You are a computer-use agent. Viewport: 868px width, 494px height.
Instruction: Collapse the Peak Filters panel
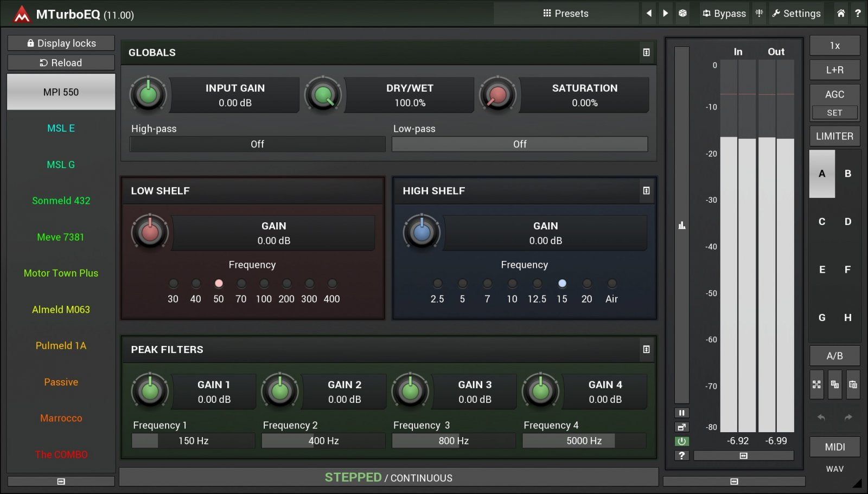(646, 350)
